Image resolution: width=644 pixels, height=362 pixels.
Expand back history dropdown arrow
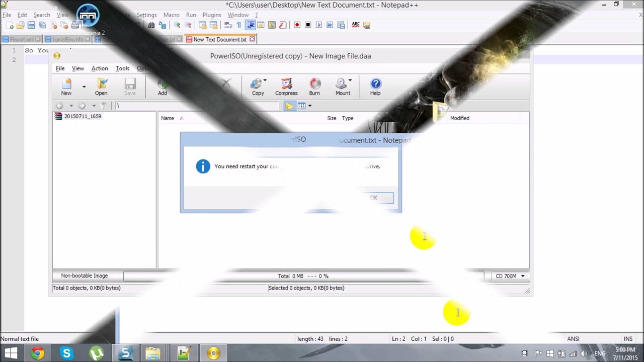[x=71, y=106]
